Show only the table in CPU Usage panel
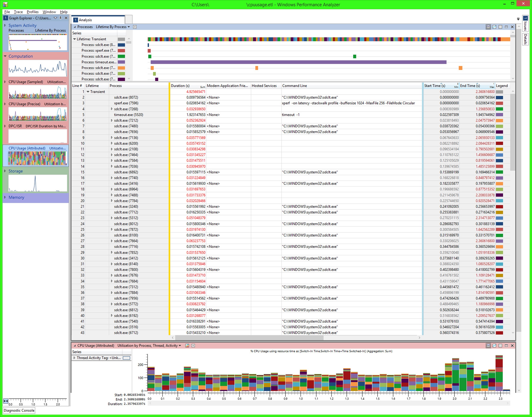Screen dimensions: 532x417 pyautogui.click(x=500, y=346)
